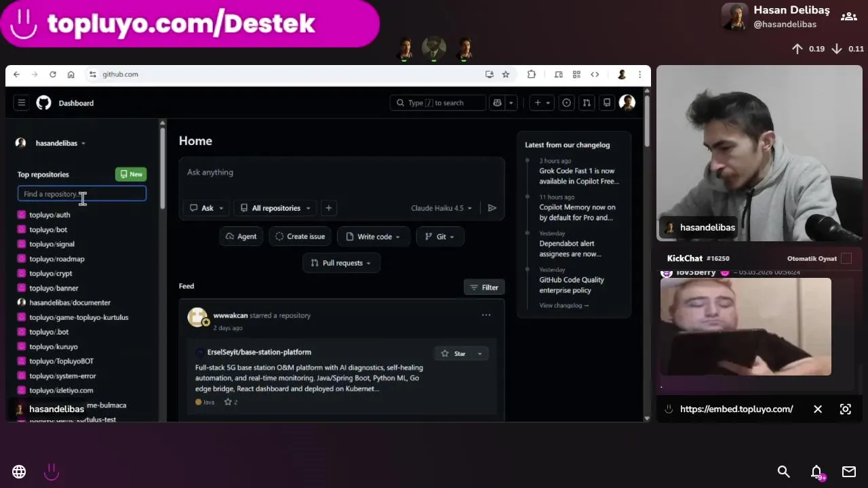The height and width of the screenshot is (488, 868).
Task: Open the create new plus dropdown
Action: pos(542,103)
